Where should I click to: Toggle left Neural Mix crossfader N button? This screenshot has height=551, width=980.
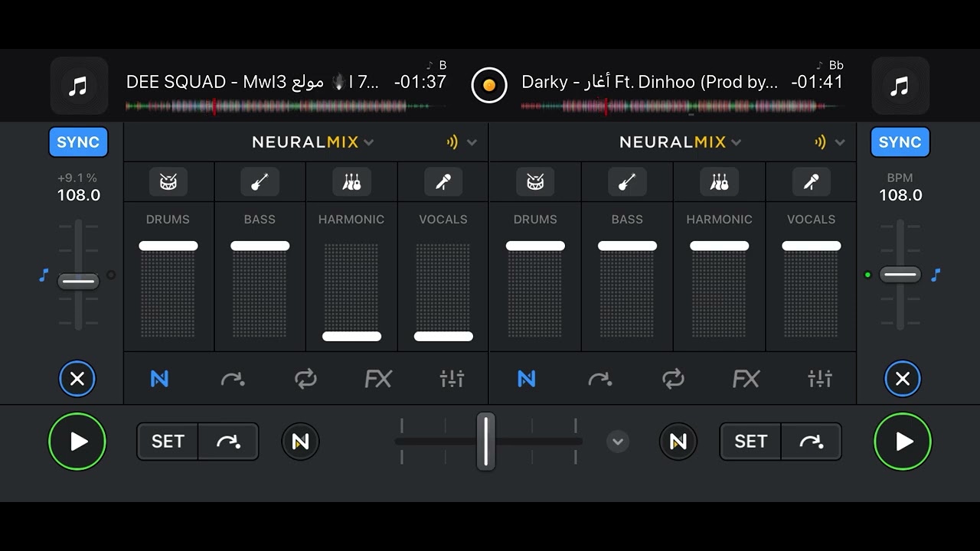pos(300,442)
